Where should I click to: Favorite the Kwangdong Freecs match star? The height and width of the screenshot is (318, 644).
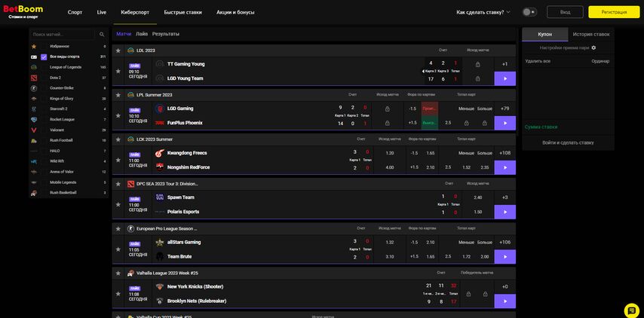118,160
